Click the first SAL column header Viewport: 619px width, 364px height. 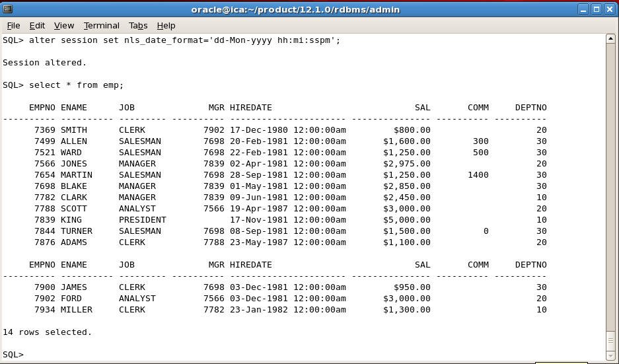(x=422, y=108)
